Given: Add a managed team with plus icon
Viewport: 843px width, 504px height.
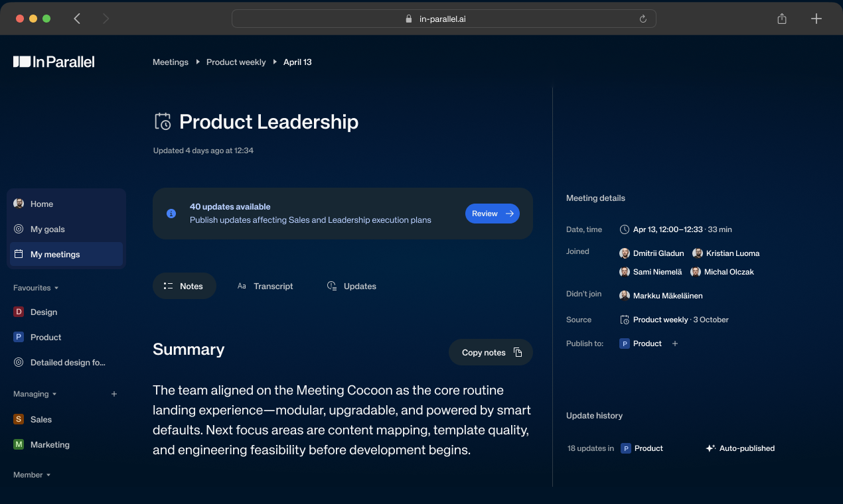Looking at the screenshot, I should coord(114,394).
